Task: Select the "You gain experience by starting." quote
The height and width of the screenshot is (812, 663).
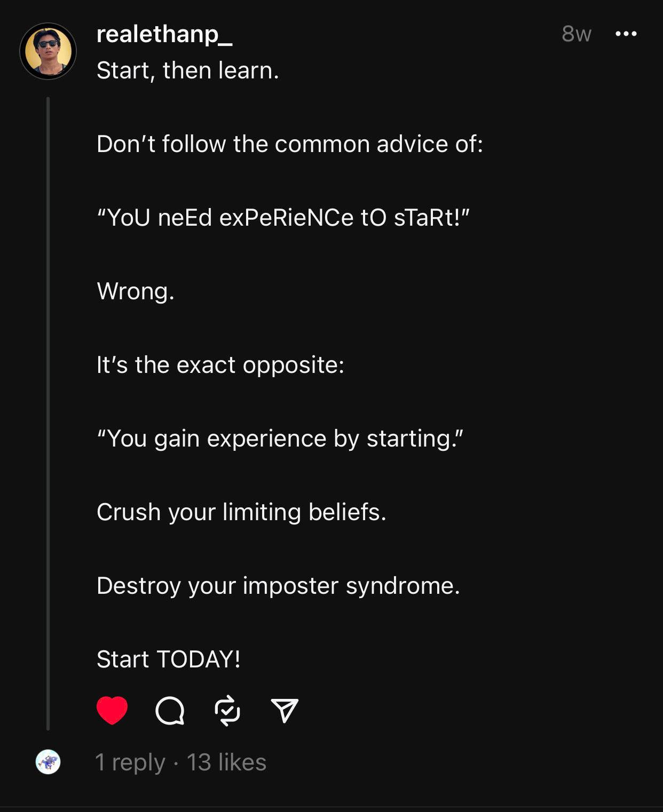Action: pos(280,439)
